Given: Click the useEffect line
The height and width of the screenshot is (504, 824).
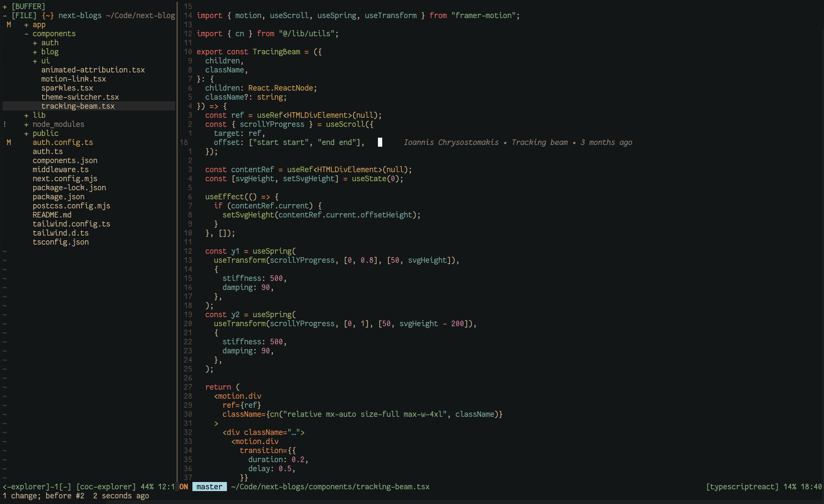Looking at the screenshot, I should [x=242, y=197].
